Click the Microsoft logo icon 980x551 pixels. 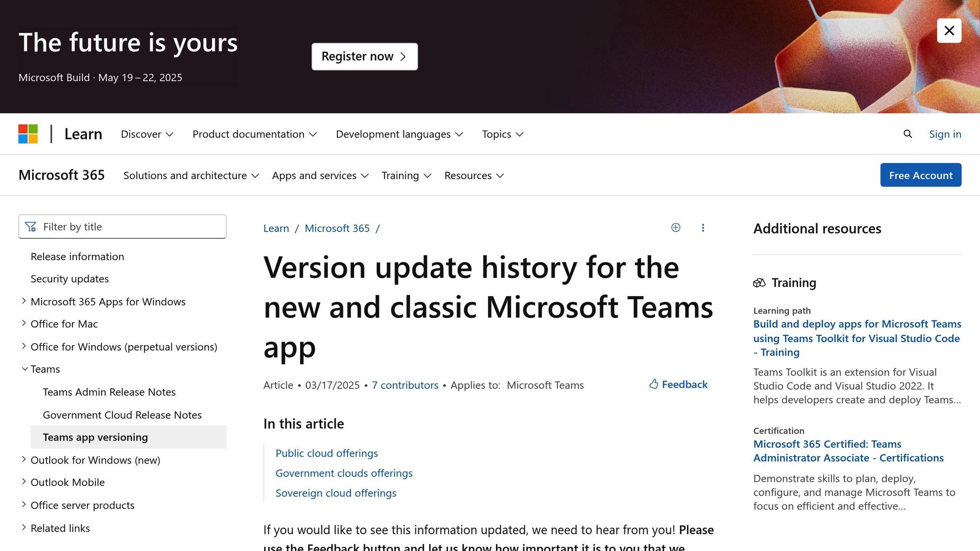coord(28,134)
